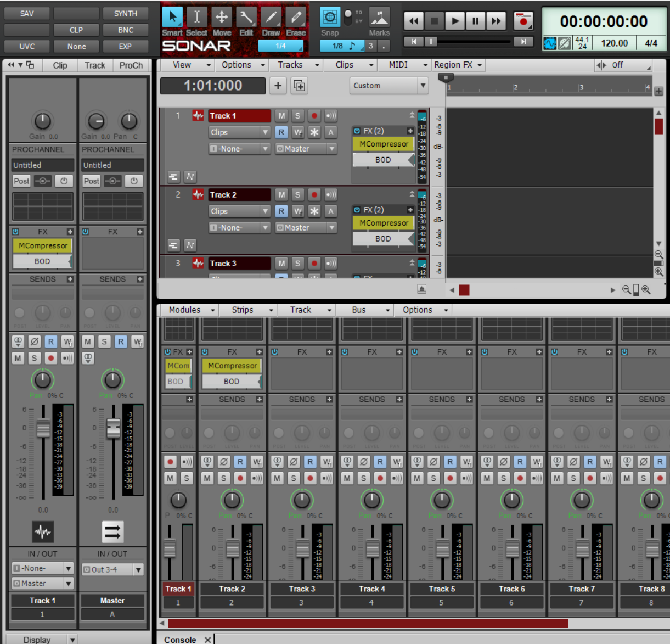Open the Region FX menu
The height and width of the screenshot is (644, 670).
pyautogui.click(x=458, y=65)
